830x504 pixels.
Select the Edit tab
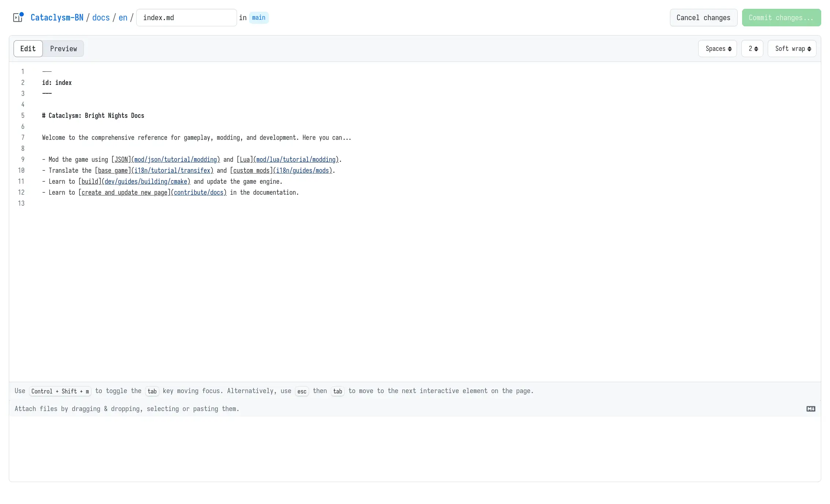tap(28, 49)
